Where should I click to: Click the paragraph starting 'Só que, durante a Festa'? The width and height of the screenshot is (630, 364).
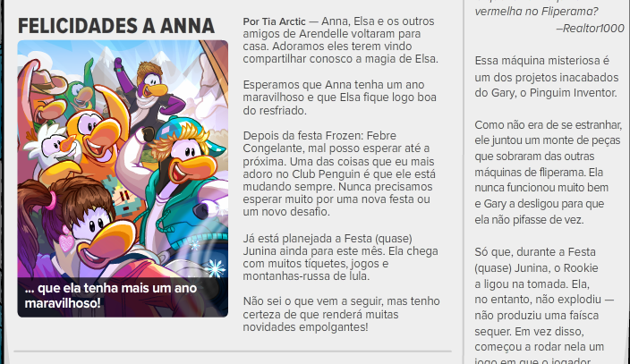pos(544,305)
